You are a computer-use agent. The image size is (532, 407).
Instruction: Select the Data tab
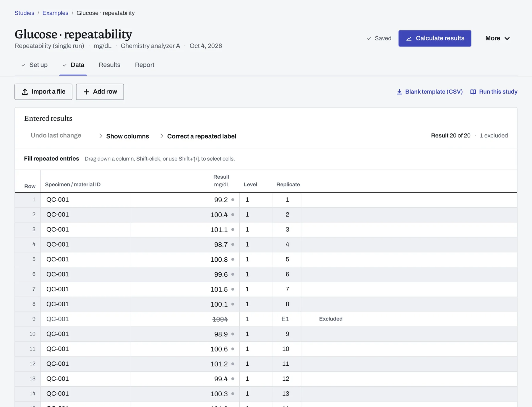73,65
